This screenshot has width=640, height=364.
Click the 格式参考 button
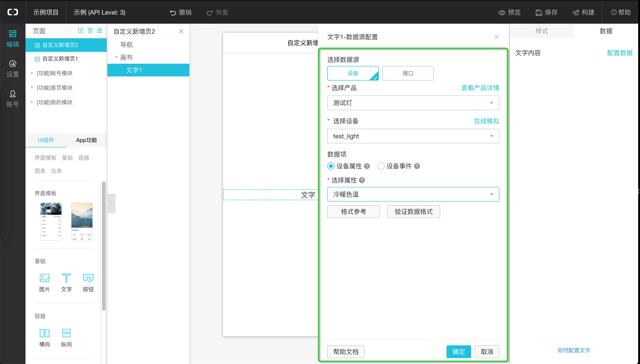point(353,212)
